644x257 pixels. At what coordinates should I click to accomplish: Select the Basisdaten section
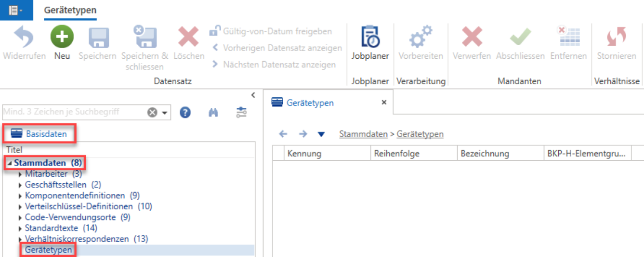pos(39,134)
